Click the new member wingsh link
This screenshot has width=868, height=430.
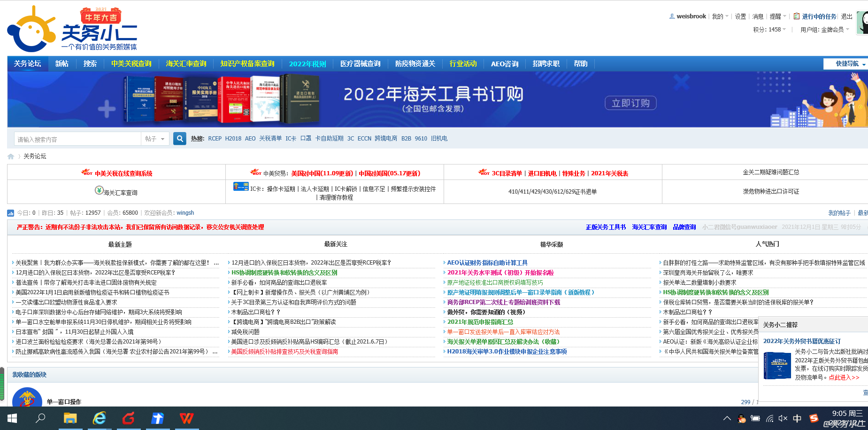[185, 213]
